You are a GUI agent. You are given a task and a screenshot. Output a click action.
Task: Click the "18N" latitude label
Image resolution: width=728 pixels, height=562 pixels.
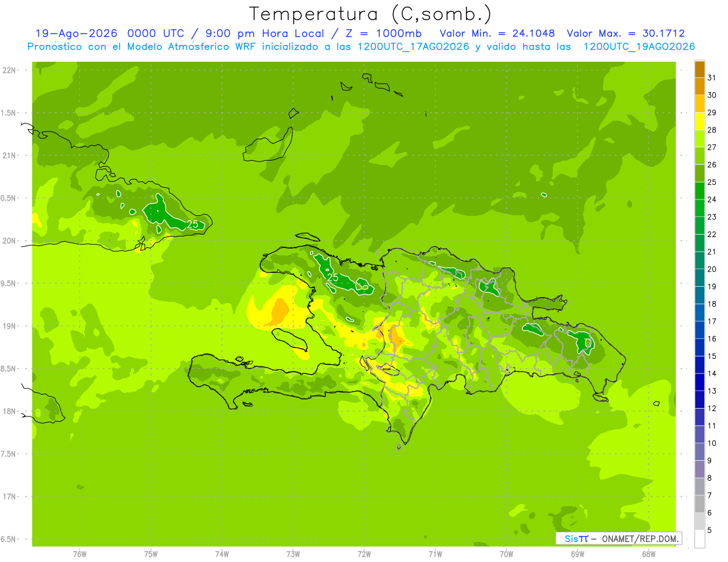[x=10, y=411]
